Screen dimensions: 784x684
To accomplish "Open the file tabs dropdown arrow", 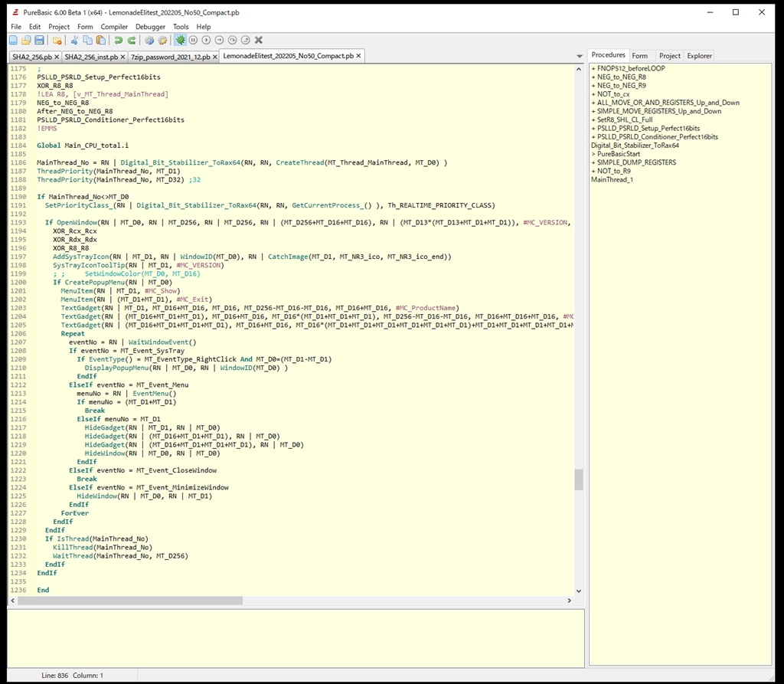I will [x=579, y=56].
